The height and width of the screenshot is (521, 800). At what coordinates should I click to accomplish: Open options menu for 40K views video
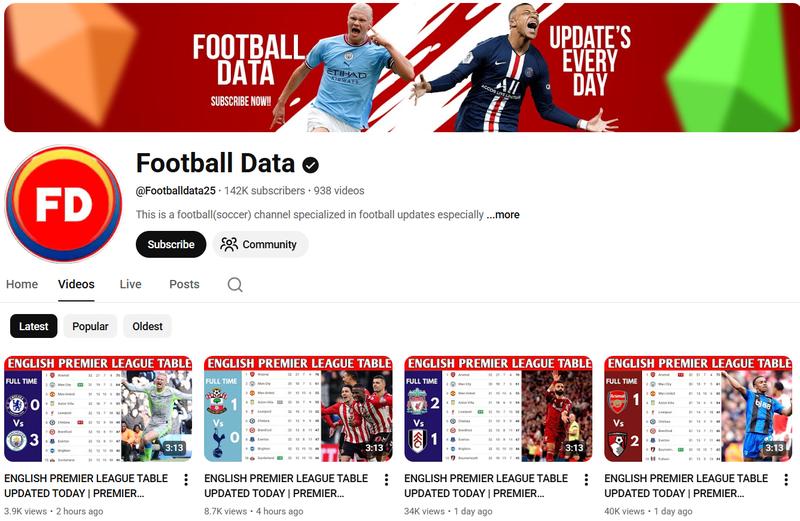point(786,479)
